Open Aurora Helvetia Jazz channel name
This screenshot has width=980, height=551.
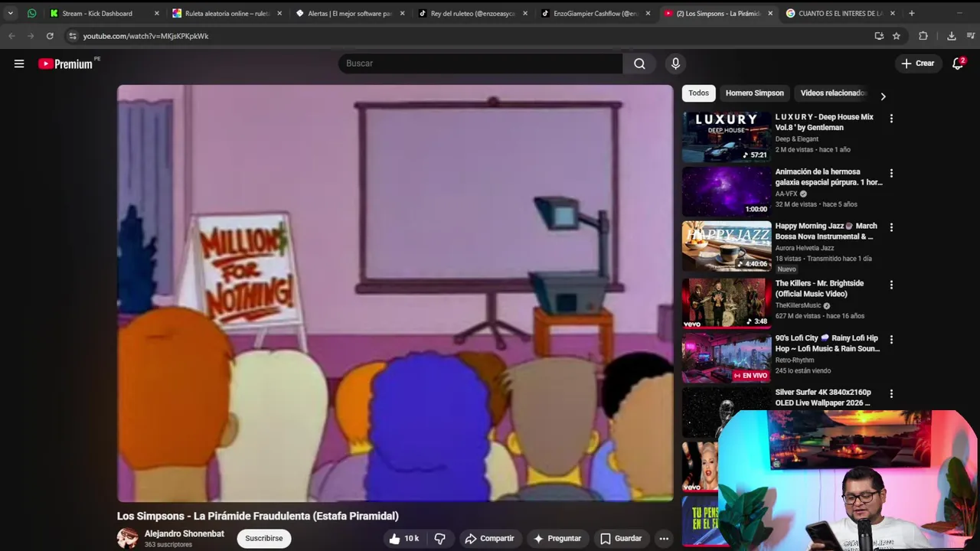[805, 248]
